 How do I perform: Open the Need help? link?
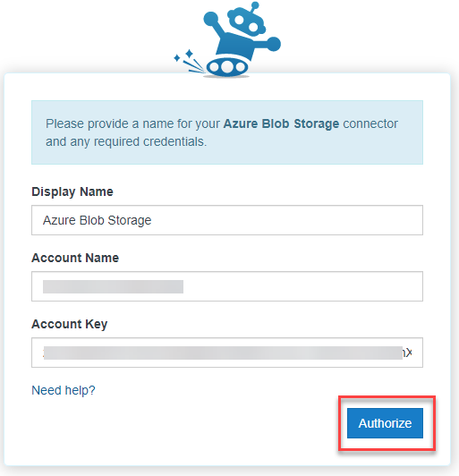[64, 390]
